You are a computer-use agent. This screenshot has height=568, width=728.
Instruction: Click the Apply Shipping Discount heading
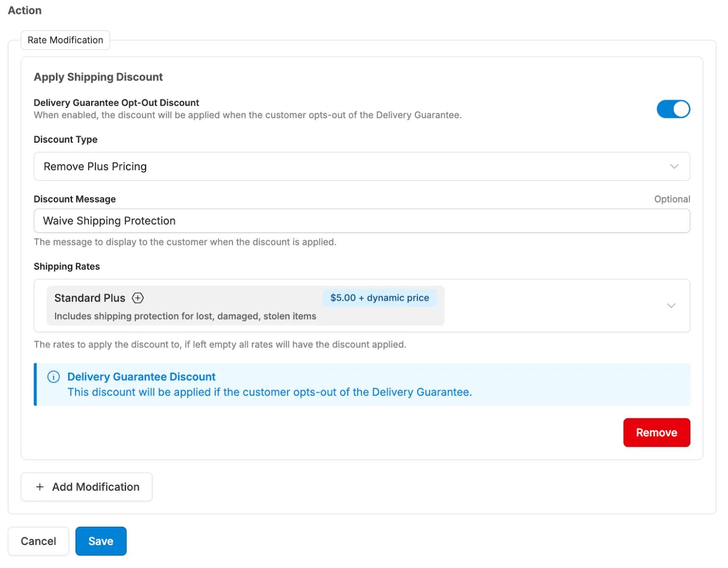98,77
